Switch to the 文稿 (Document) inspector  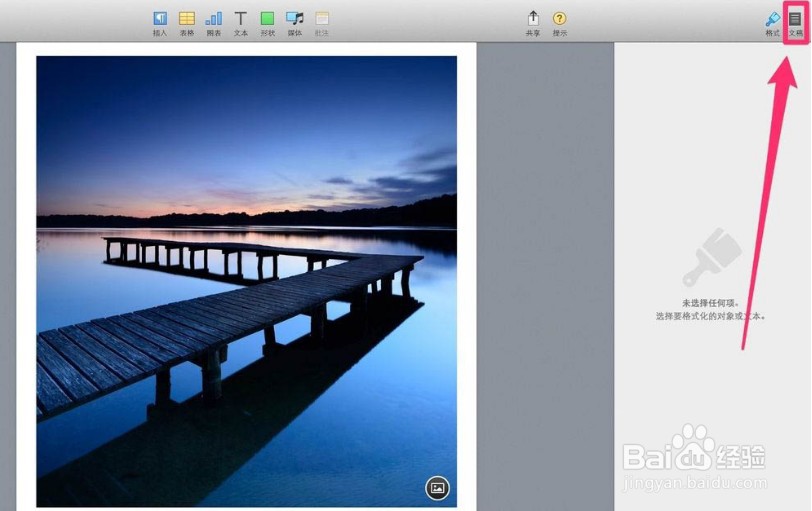pyautogui.click(x=795, y=24)
